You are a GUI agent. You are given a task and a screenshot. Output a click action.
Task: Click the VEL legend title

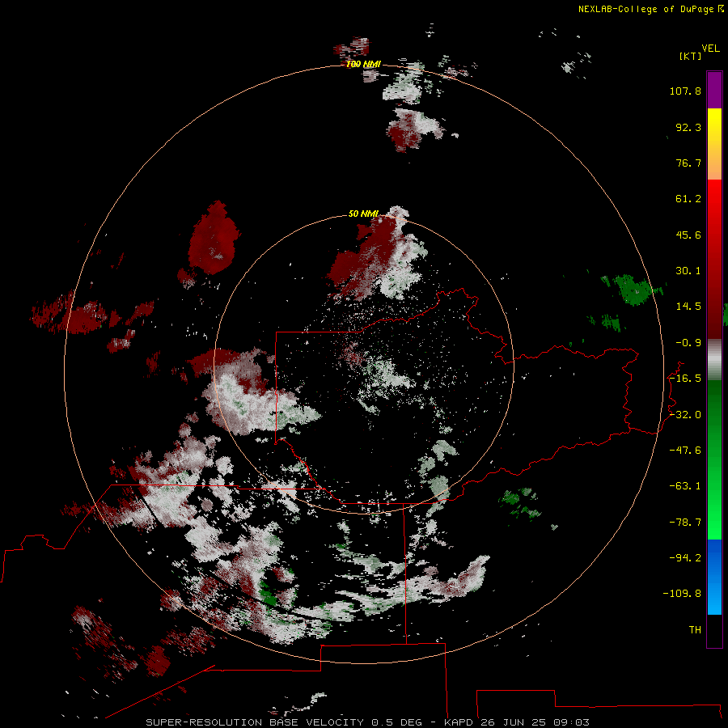[710, 49]
